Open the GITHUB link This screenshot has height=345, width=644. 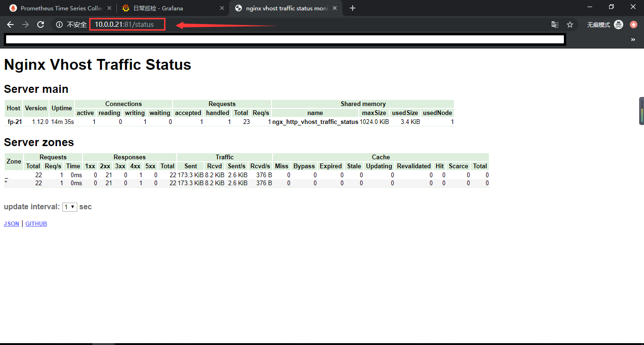click(x=36, y=224)
